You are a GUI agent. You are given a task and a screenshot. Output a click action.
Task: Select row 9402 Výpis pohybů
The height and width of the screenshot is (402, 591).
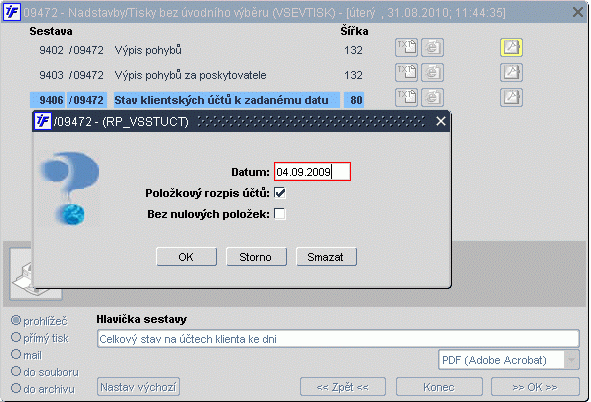point(196,50)
